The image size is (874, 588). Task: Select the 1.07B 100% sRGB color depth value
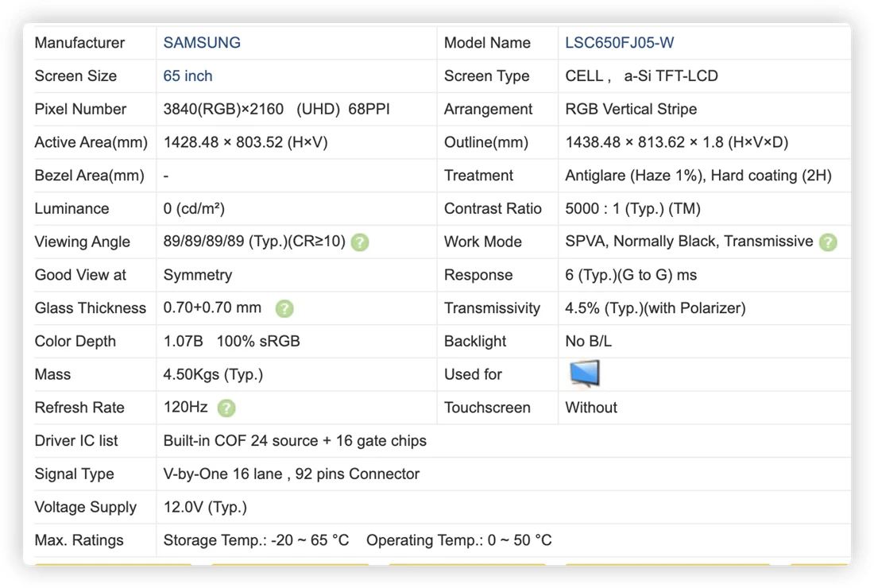click(232, 341)
